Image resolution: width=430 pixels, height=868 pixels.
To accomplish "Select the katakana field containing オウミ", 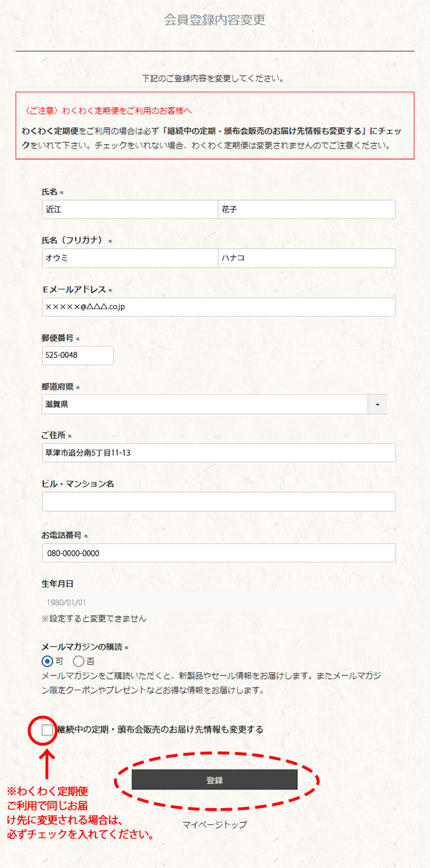I will tap(129, 258).
